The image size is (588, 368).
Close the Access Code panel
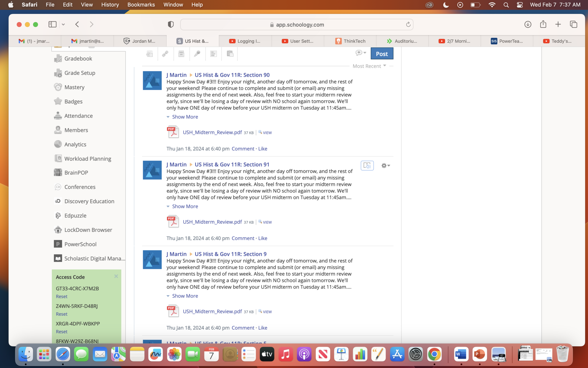(x=116, y=276)
